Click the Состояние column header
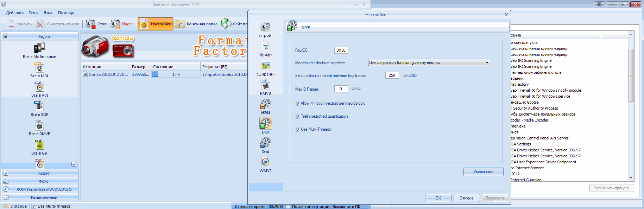 [x=176, y=67]
